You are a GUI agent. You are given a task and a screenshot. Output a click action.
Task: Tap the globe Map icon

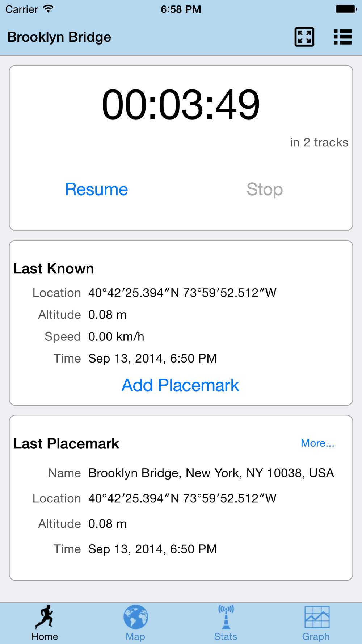pos(135,616)
